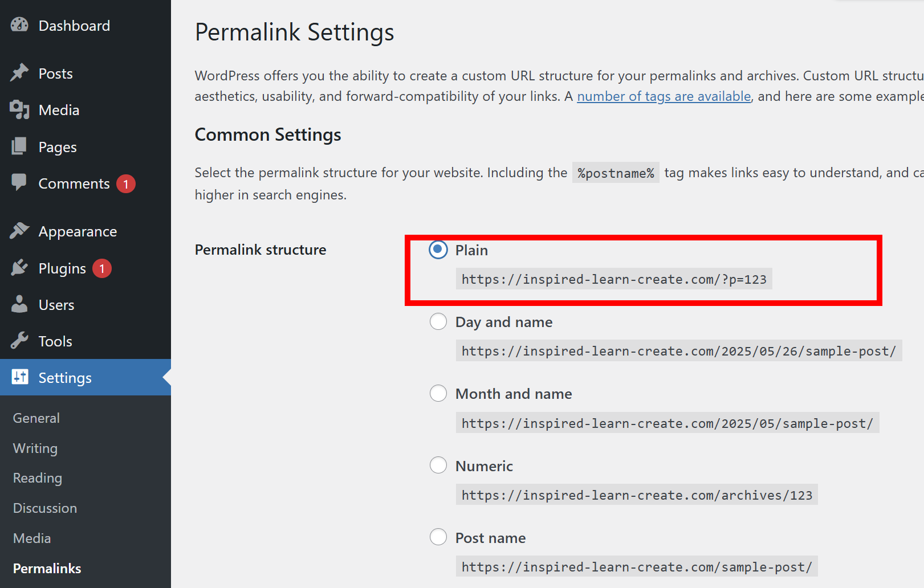Image resolution: width=924 pixels, height=588 pixels.
Task: Choose the Post name radio option
Action: point(438,537)
